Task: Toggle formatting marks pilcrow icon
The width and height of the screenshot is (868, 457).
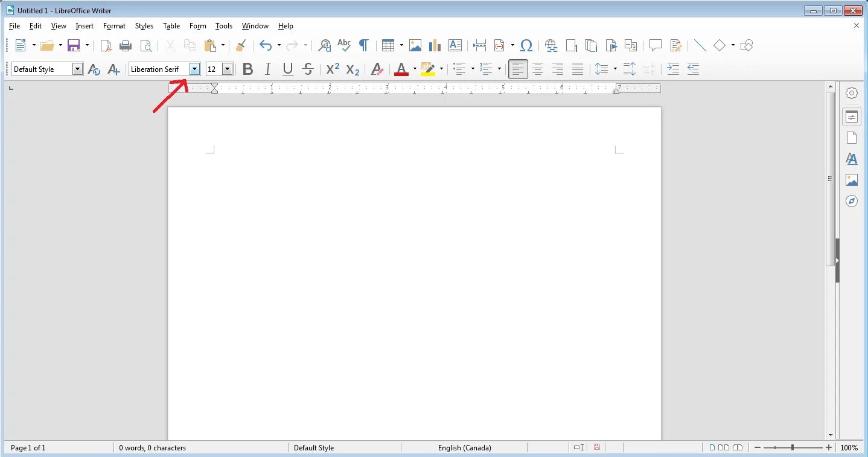Action: tap(363, 45)
